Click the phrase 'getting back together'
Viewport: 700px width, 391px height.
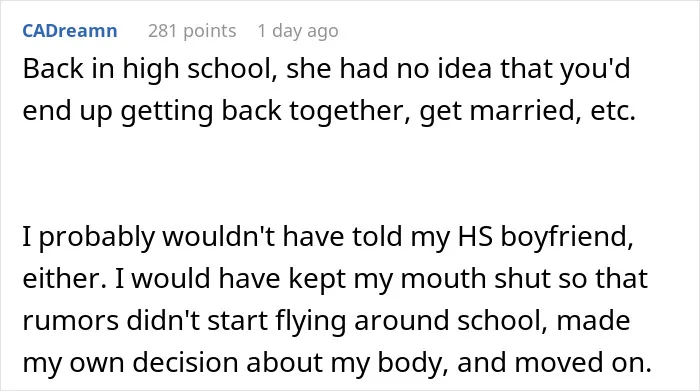tap(265, 111)
